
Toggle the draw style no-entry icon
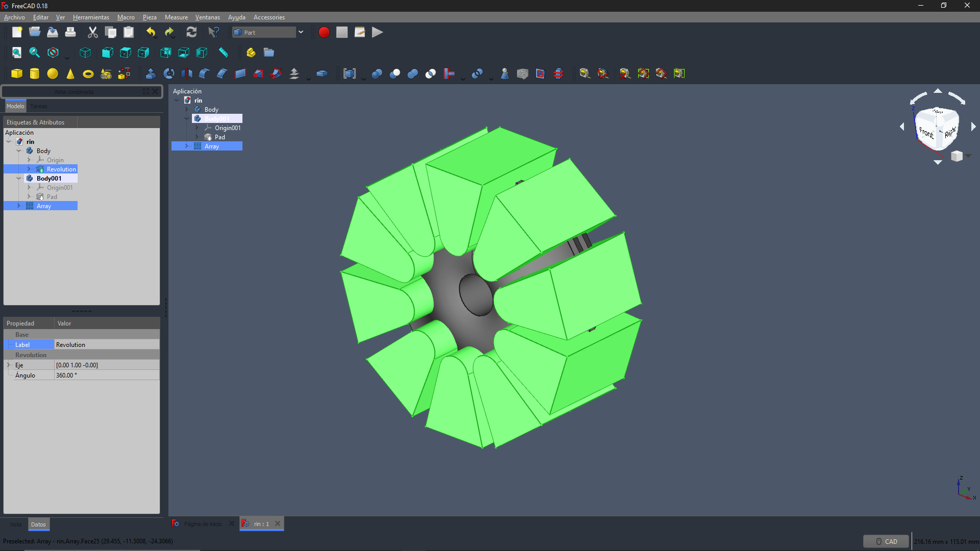(53, 53)
